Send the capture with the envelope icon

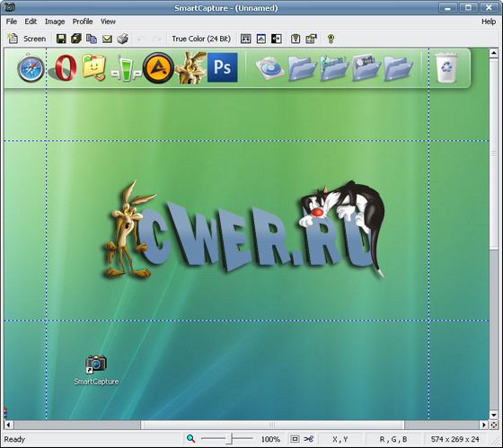(107, 40)
